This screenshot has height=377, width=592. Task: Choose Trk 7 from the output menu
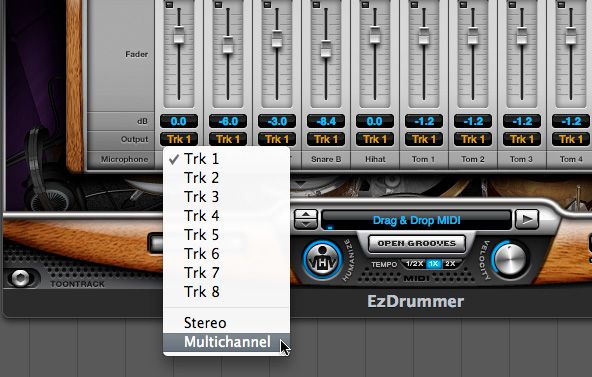coord(227,272)
